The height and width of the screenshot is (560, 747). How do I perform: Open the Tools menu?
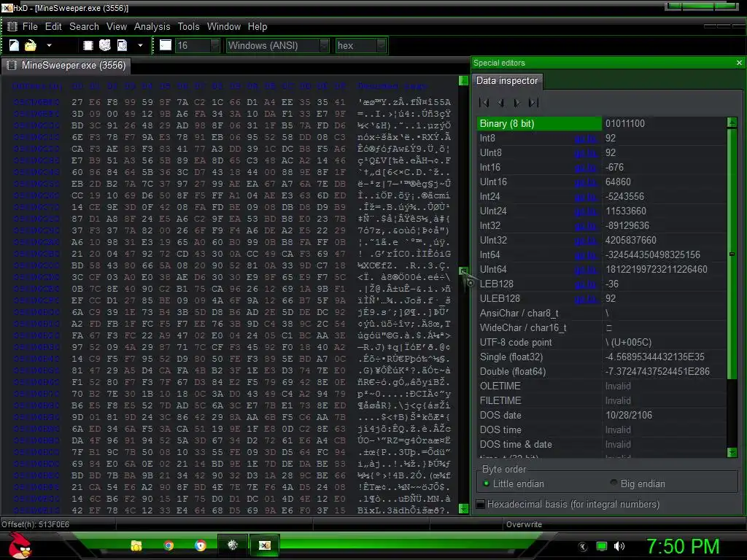tap(189, 27)
